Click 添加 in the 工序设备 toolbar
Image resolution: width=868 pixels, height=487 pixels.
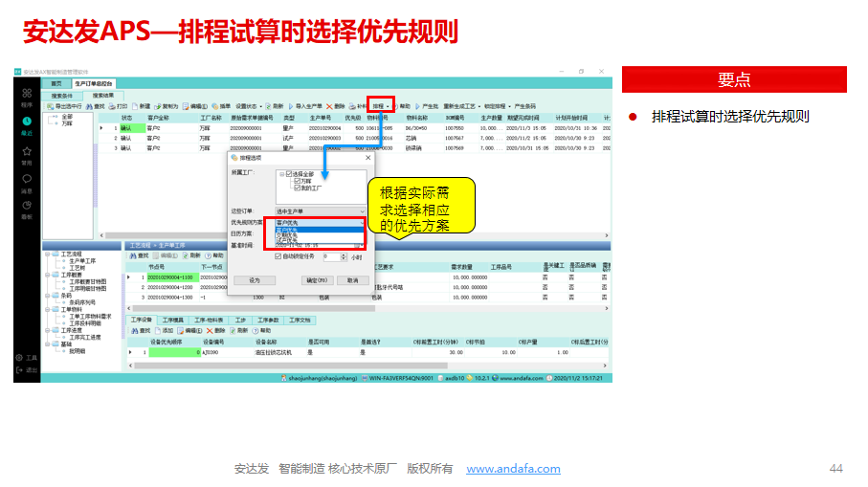click(x=165, y=330)
